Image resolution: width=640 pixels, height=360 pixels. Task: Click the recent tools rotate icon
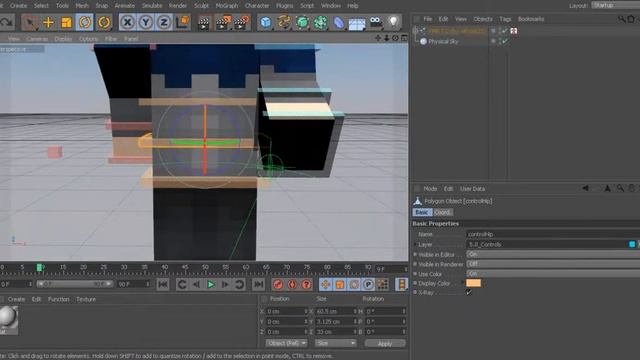[x=104, y=22]
